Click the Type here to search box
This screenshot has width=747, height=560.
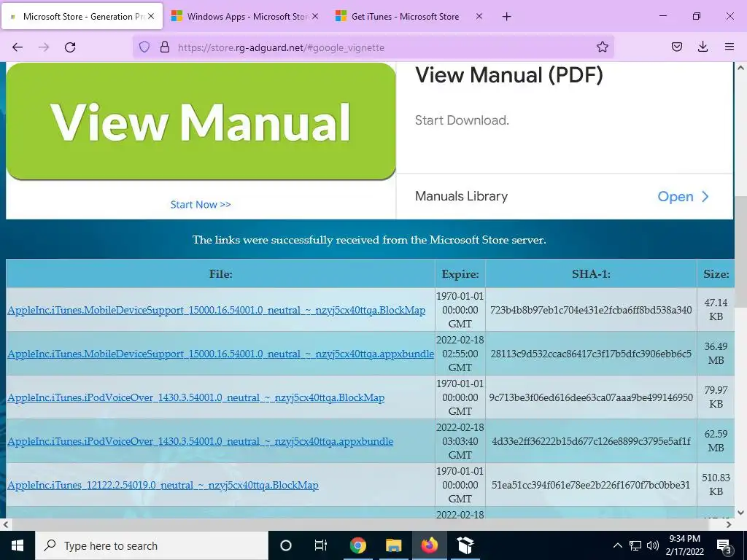[x=152, y=545]
